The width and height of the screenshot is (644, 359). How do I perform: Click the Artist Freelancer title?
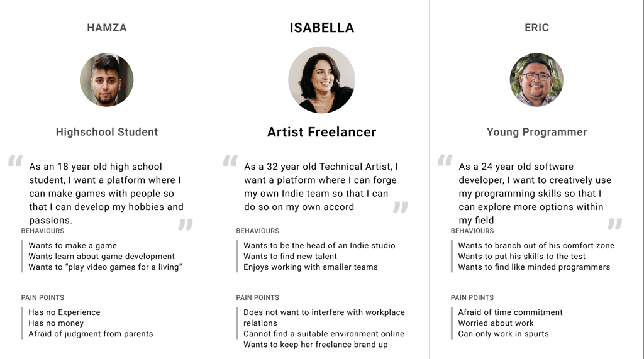coord(321,132)
